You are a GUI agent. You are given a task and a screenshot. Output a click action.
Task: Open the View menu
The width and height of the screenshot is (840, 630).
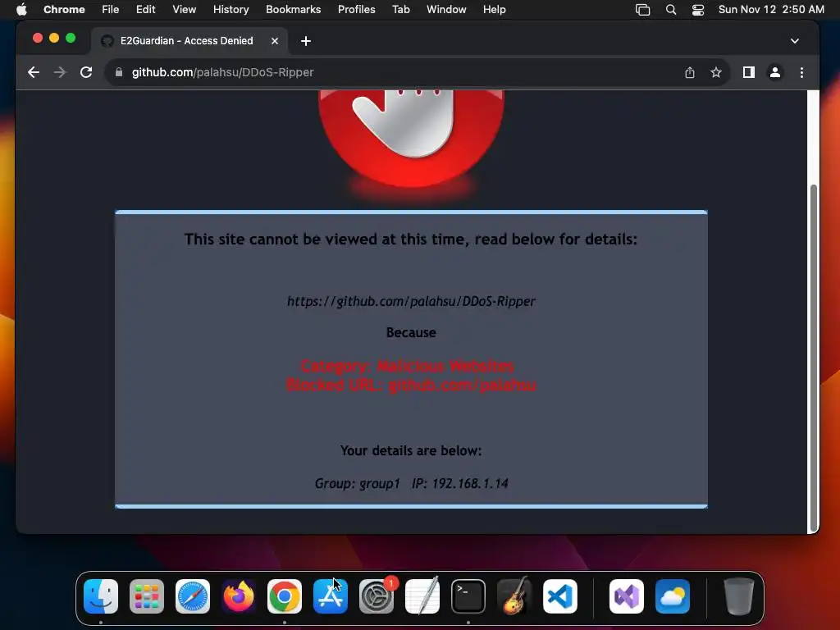(x=185, y=10)
